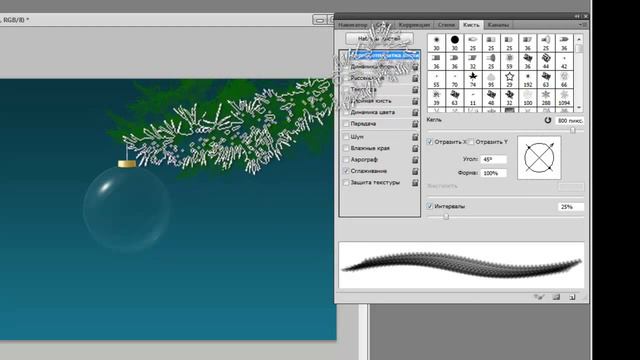
Task: Choose the 192 brush preset
Action: [x=528, y=79]
